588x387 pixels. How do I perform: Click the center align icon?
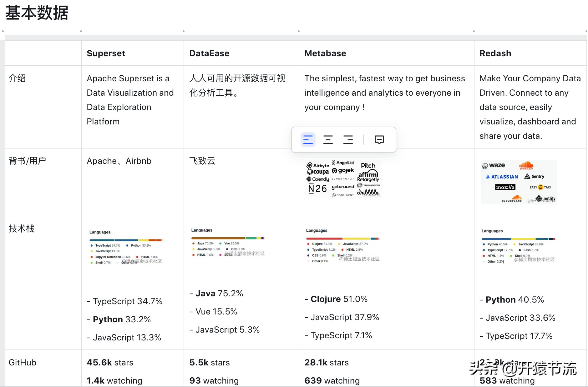(x=328, y=140)
